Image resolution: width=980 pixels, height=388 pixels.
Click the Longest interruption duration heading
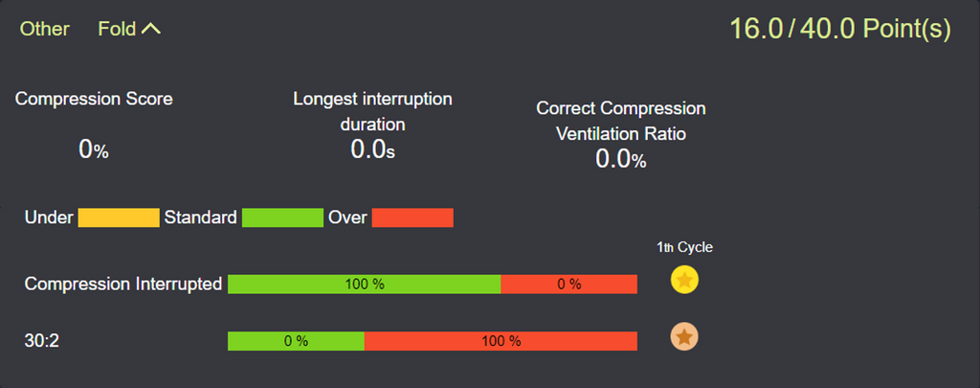(x=372, y=110)
